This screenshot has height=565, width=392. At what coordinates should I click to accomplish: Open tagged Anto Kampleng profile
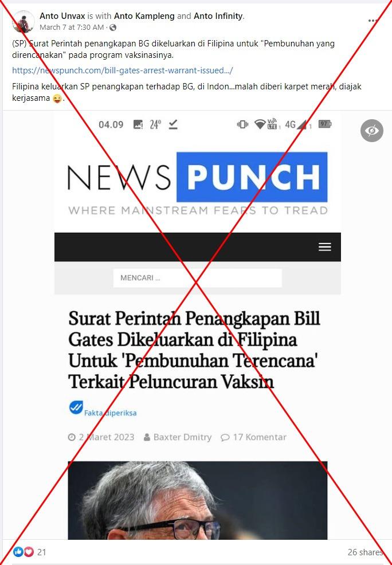point(144,16)
